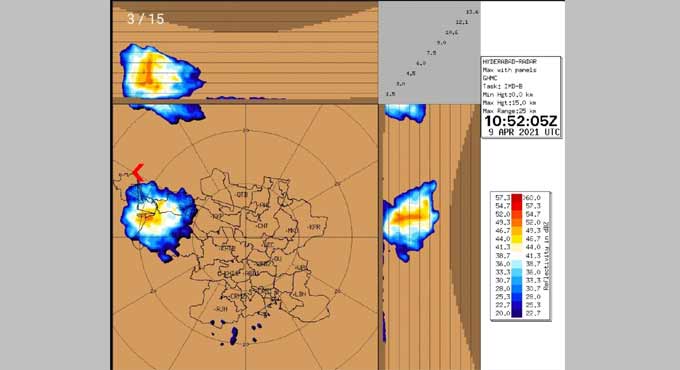The width and height of the screenshot is (680, 370).
Task: Click the darkest navy legend swatch
Action: [x=517, y=313]
